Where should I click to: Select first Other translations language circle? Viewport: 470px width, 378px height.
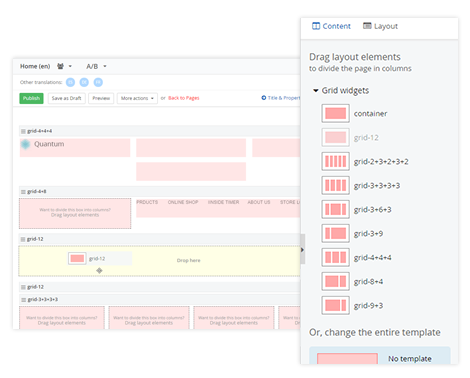(70, 82)
